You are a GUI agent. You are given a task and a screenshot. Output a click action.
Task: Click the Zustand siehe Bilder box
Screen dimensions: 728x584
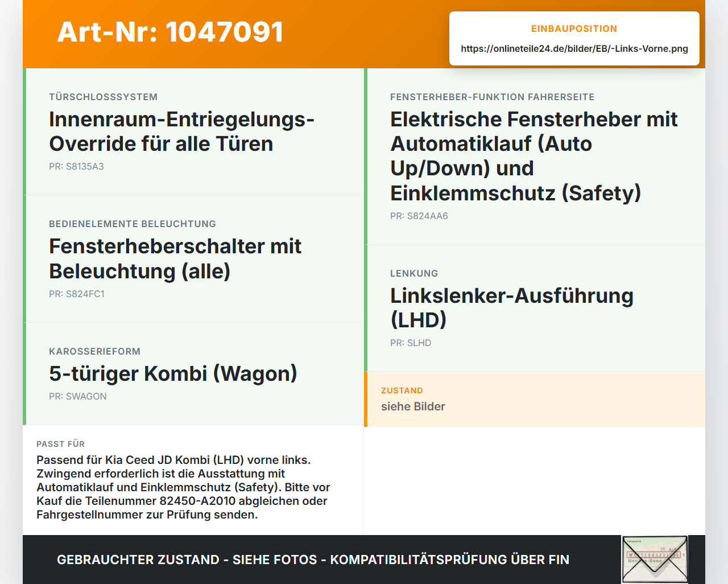coord(535,399)
